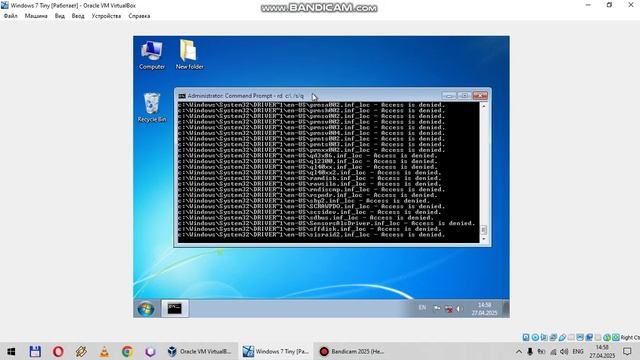Click the display indicator in VirtualBox status bar
640x360 pixels.
(580, 337)
